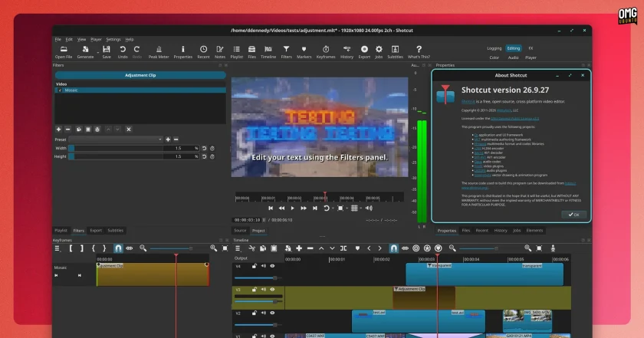Screen dimensions: 644x338
Task: Ripple delete using timeline minus icon
Action: tap(310, 248)
